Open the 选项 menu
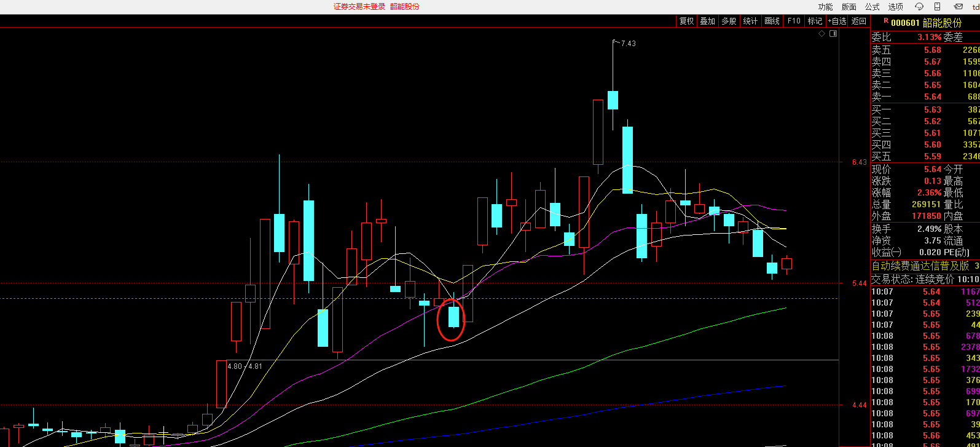980x447 pixels. pos(895,7)
